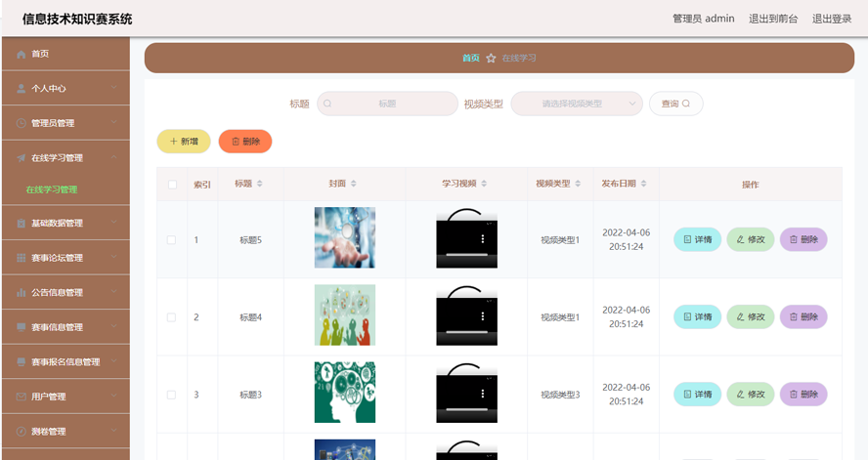This screenshot has width=868, height=460.
Task: Click the yellow 新增 button
Action: click(184, 142)
